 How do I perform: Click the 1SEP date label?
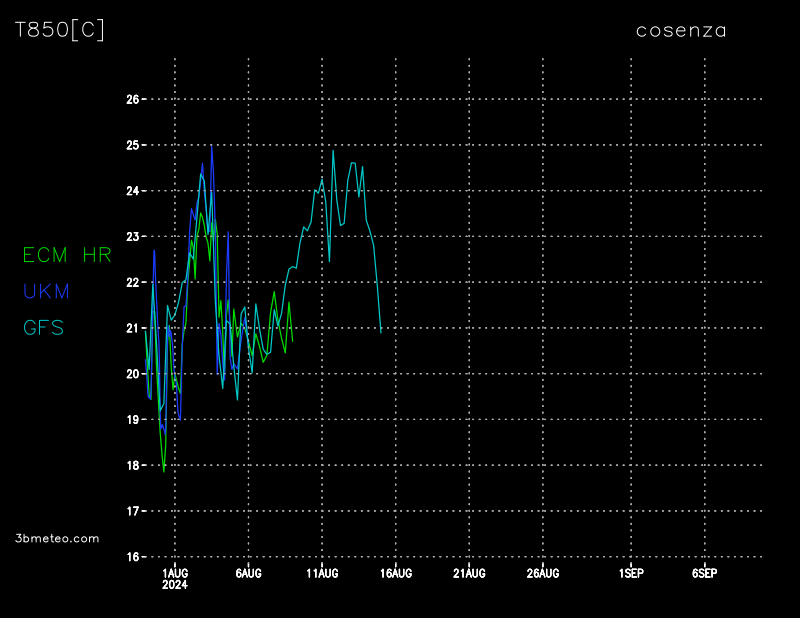tap(631, 573)
